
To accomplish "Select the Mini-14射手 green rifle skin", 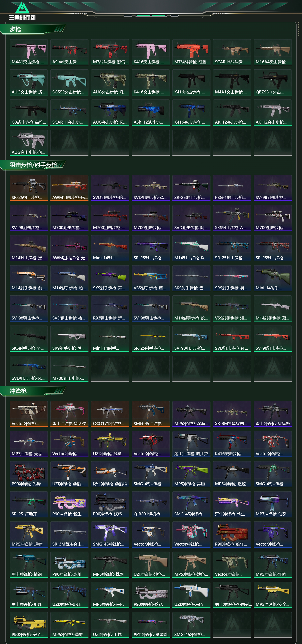I will point(273,278).
